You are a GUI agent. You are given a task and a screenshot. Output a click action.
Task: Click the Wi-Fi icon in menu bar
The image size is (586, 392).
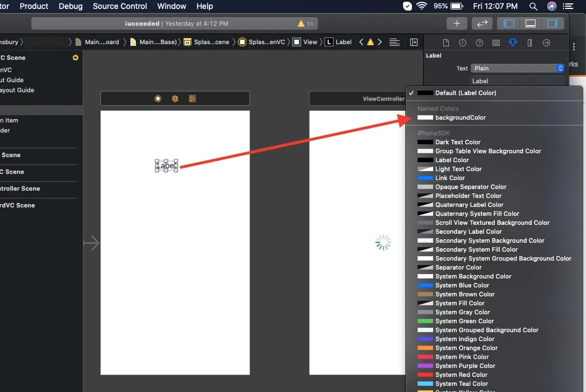[x=421, y=6]
